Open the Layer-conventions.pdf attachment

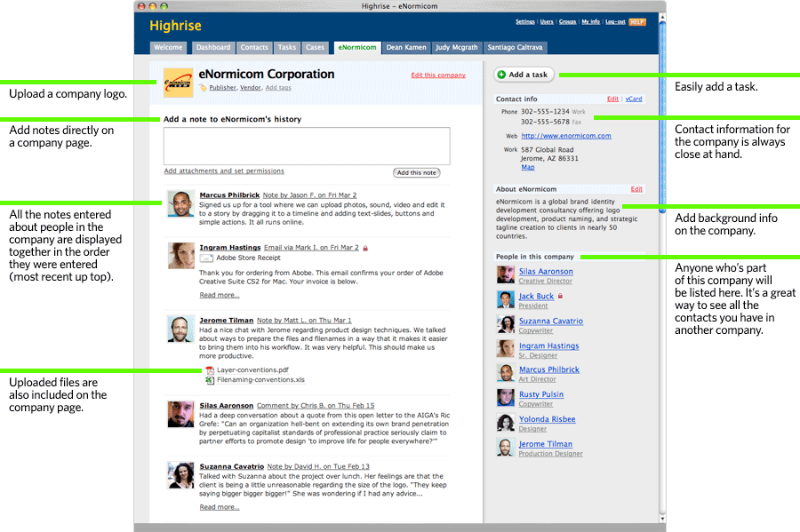point(252,370)
